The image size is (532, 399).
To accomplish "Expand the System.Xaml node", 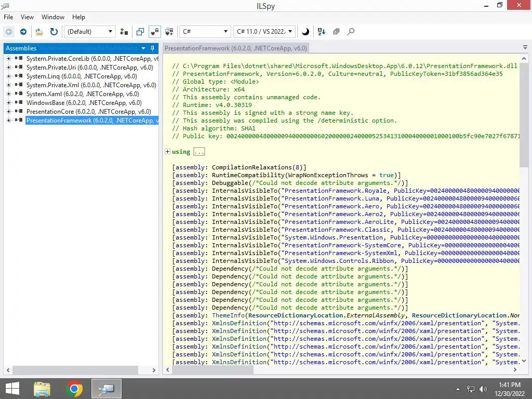I will (x=8, y=94).
